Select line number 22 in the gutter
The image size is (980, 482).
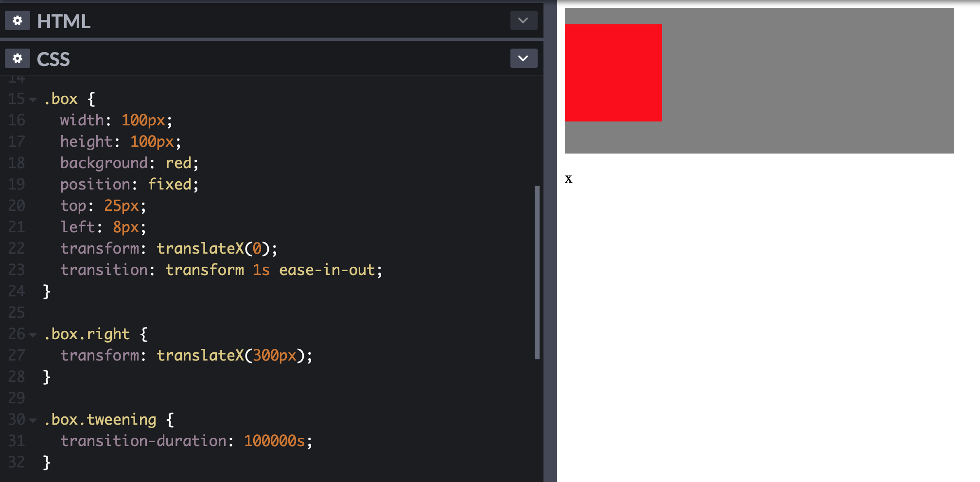[16, 248]
